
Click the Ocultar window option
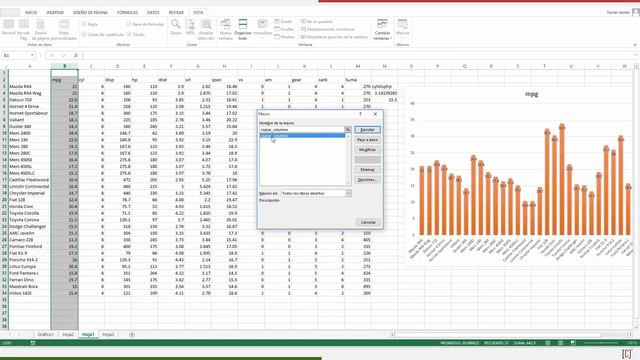point(284,29)
